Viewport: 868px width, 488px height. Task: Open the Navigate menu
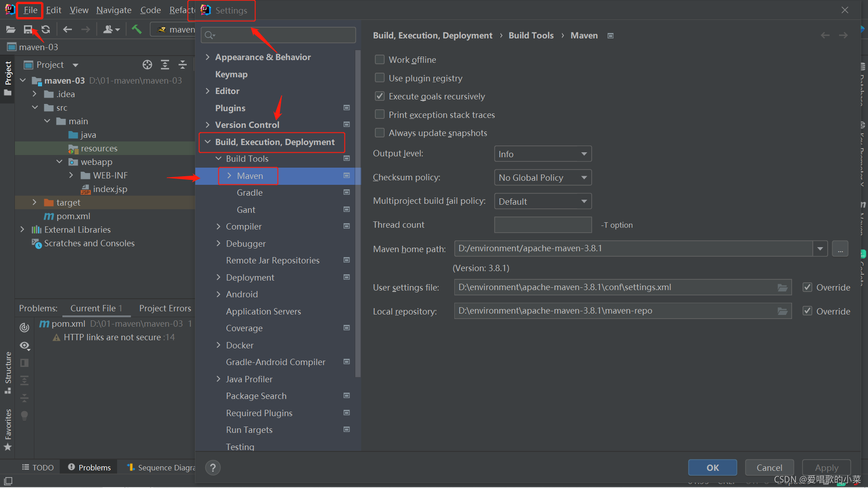point(113,10)
